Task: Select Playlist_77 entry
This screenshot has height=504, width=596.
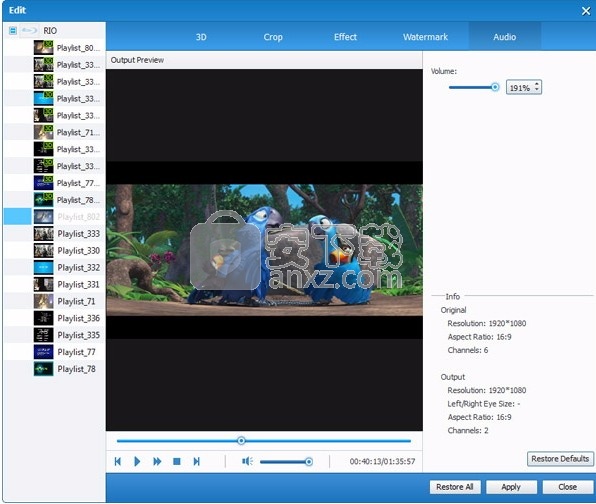Action: click(54, 352)
